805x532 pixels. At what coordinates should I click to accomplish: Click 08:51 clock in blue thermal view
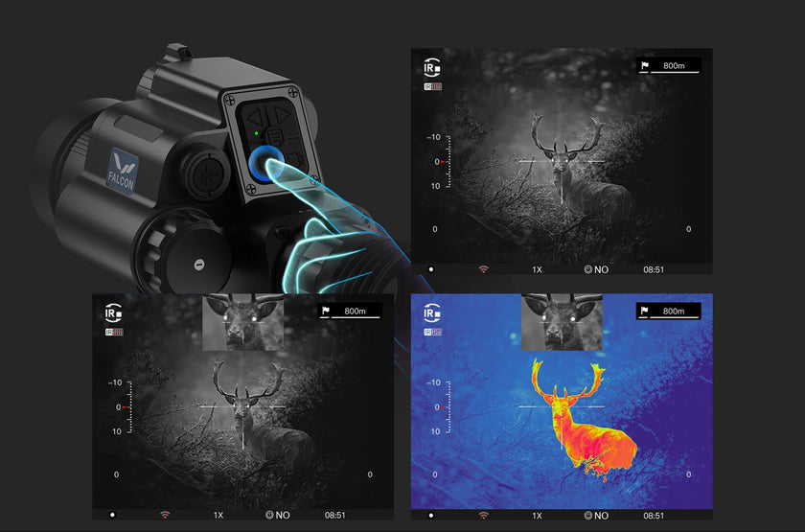(654, 516)
